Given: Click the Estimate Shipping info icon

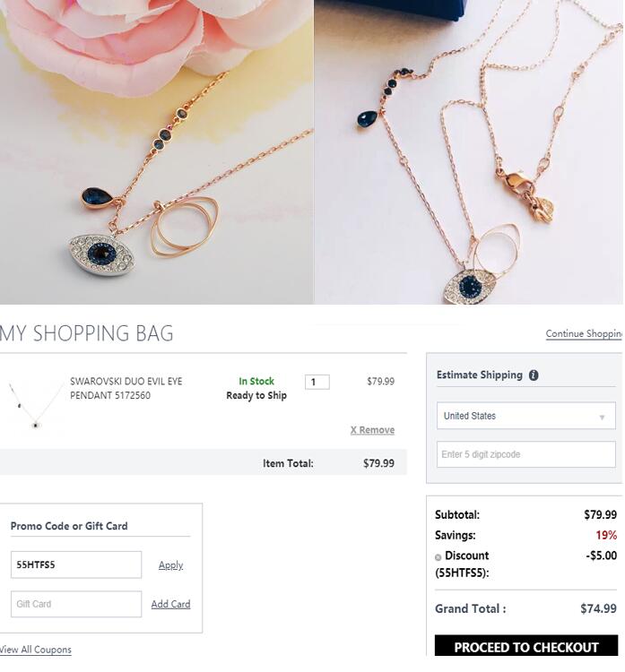Looking at the screenshot, I should point(534,375).
